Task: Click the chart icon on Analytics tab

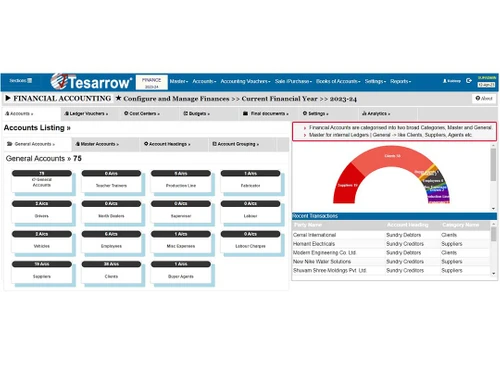Action: pyautogui.click(x=364, y=113)
